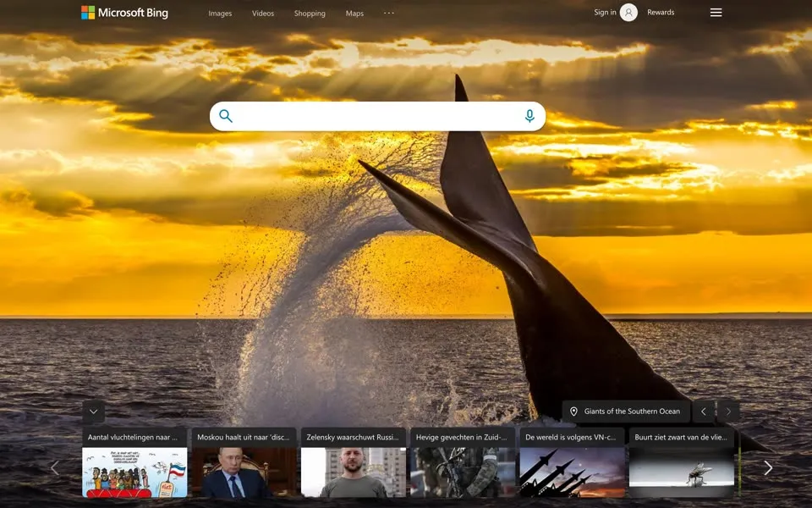Open the man-in-suit thumbnail under Moskou headline
812x508 pixels.
(244, 472)
